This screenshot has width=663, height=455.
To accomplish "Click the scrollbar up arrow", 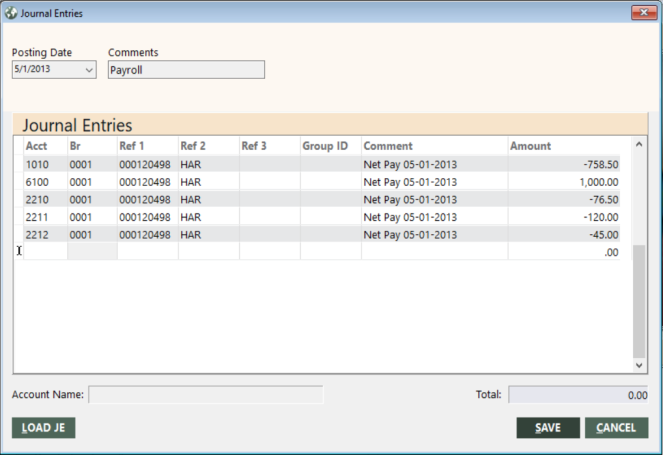I will point(639,145).
